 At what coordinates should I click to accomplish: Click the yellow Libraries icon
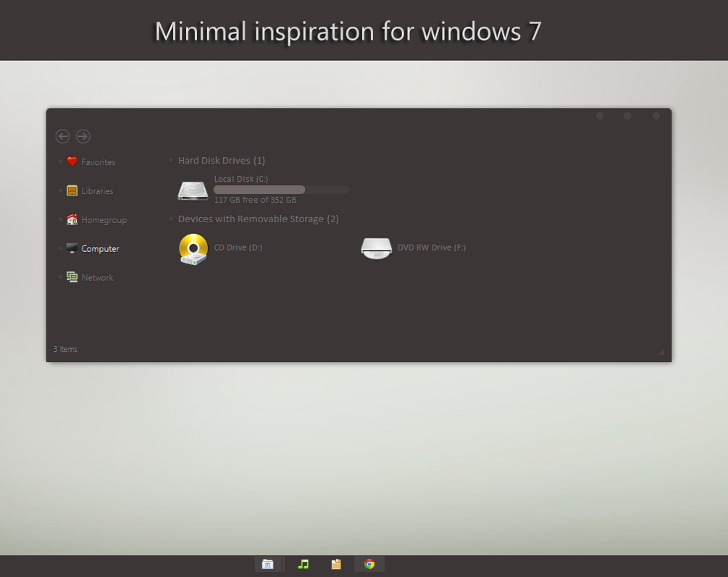(x=72, y=190)
